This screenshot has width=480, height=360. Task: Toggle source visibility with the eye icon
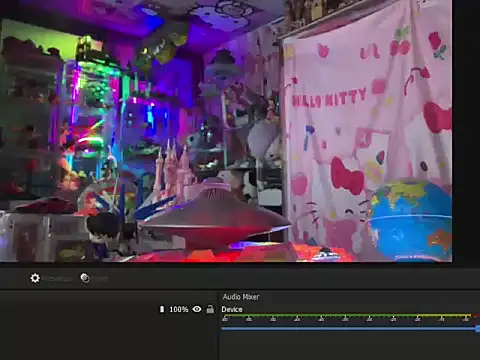pos(197,309)
